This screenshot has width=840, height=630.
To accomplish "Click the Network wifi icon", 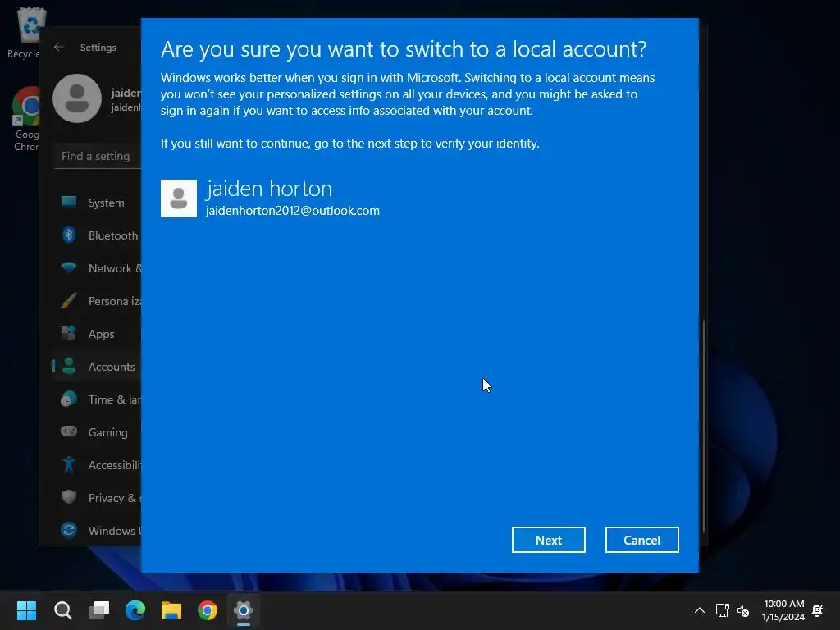I will (69, 267).
